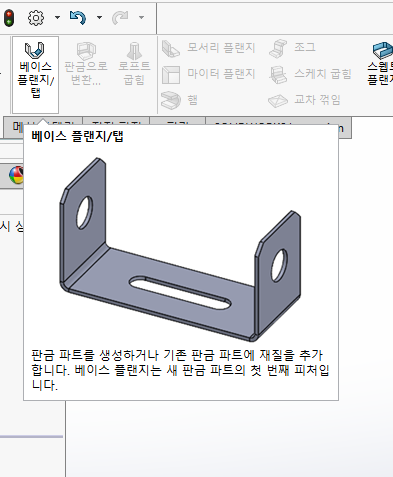Click the Base Flange/Tab (베이스 플랜지/탭) tool

pos(35,75)
